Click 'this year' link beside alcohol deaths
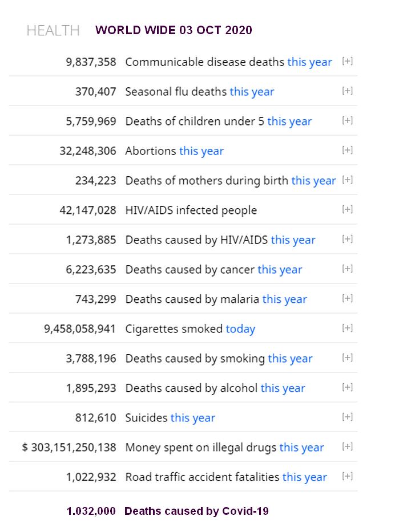The image size is (399, 532). point(283,388)
